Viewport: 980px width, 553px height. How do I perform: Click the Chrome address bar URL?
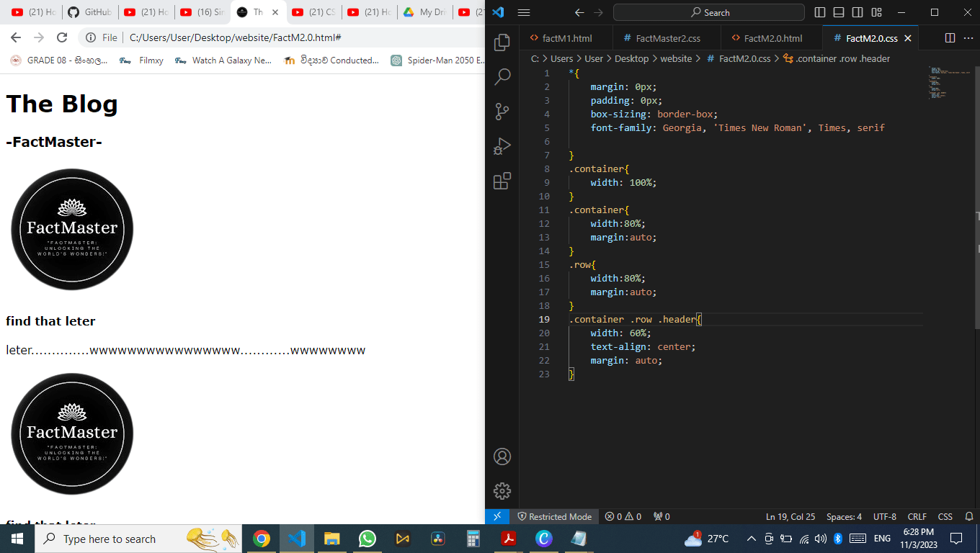pos(236,37)
